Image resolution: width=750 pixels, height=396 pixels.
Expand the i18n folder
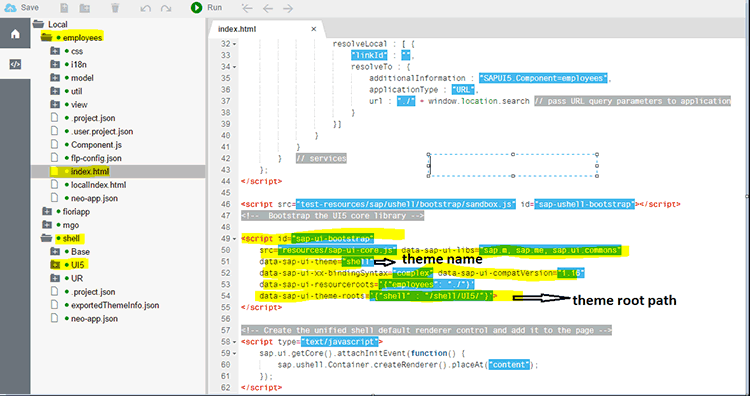point(55,65)
